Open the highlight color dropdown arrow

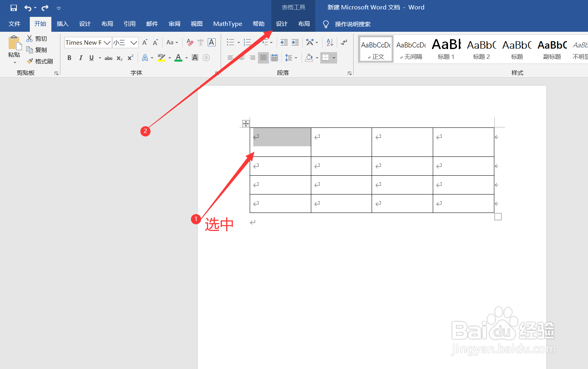pos(170,58)
